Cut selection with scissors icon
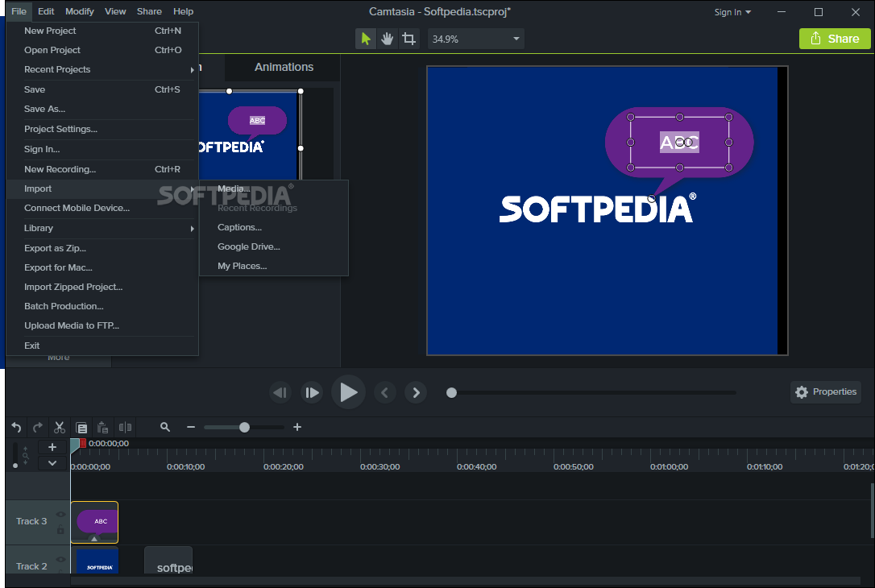 coord(60,428)
